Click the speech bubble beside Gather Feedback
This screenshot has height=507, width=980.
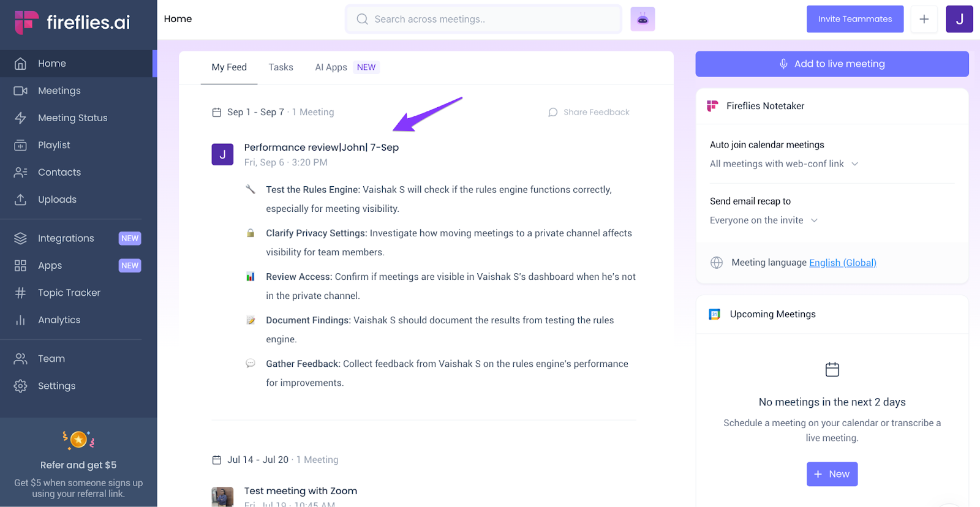tap(251, 364)
